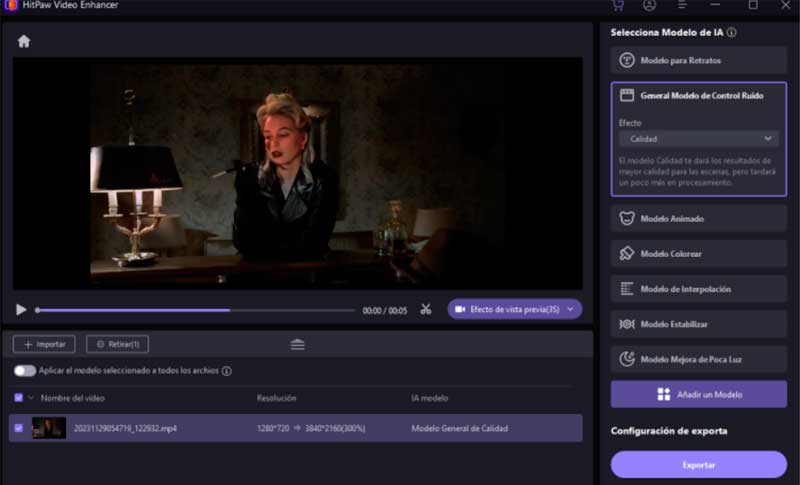Uncheck the 20231129054719_122932.mp4 file checkbox
Screen dimensions: 800x485
[20, 428]
